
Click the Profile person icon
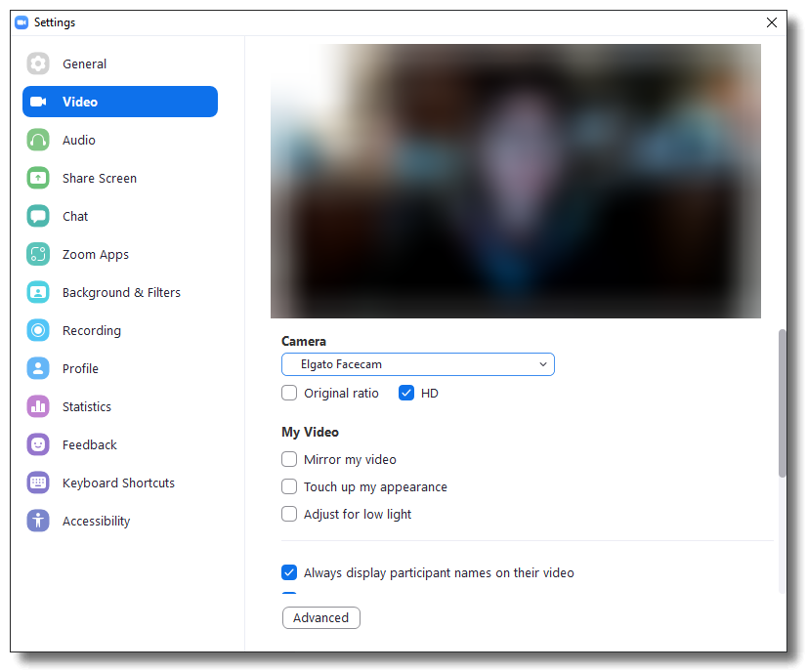(x=38, y=368)
